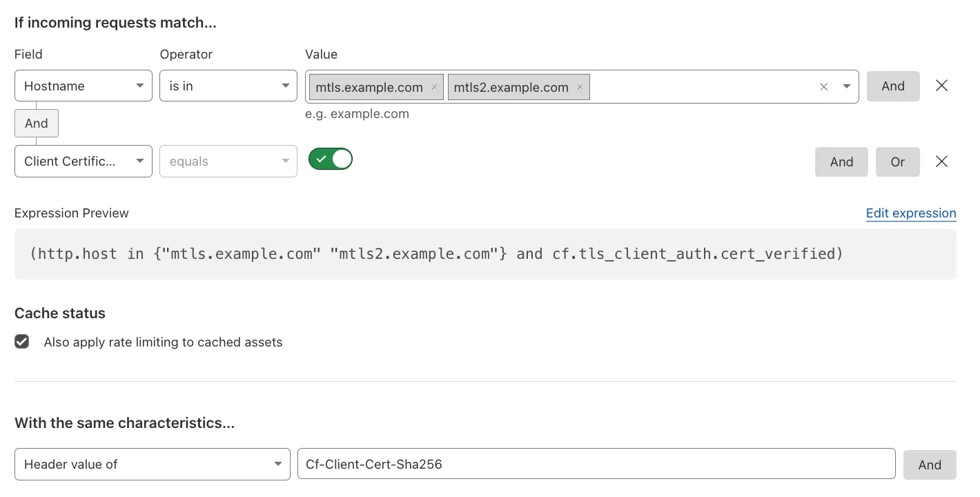The image size is (980, 497).
Task: Remove the mtls2.example.com hostname tag
Action: 579,87
